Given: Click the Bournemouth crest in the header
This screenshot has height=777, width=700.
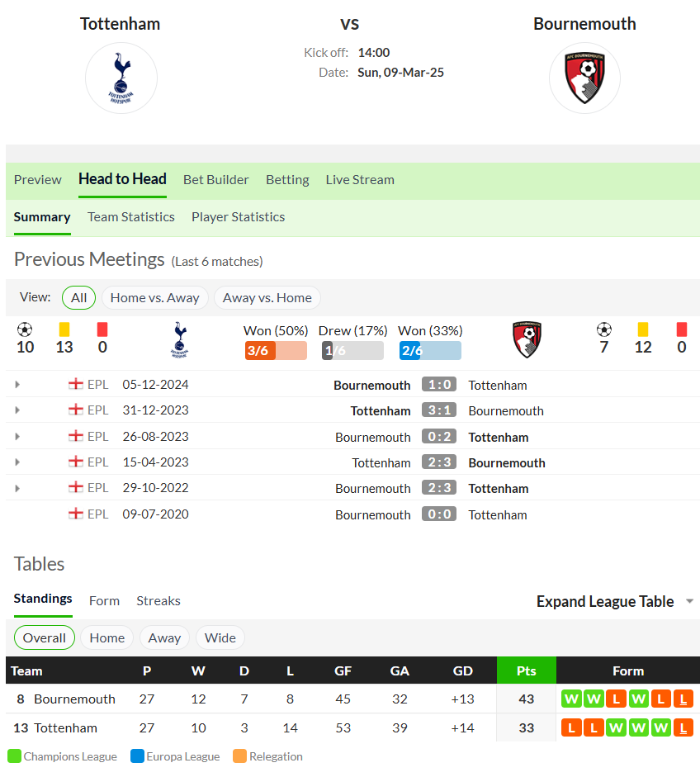Looking at the screenshot, I should coord(584,78).
